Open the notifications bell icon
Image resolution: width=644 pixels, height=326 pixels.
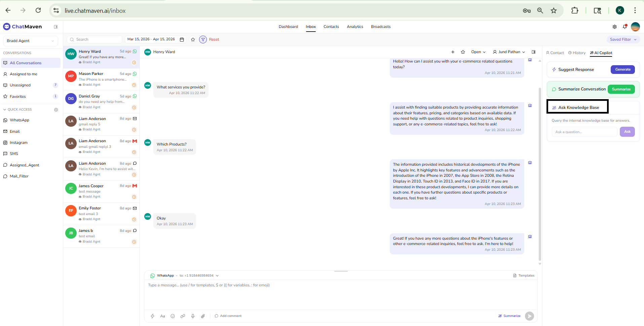(624, 27)
